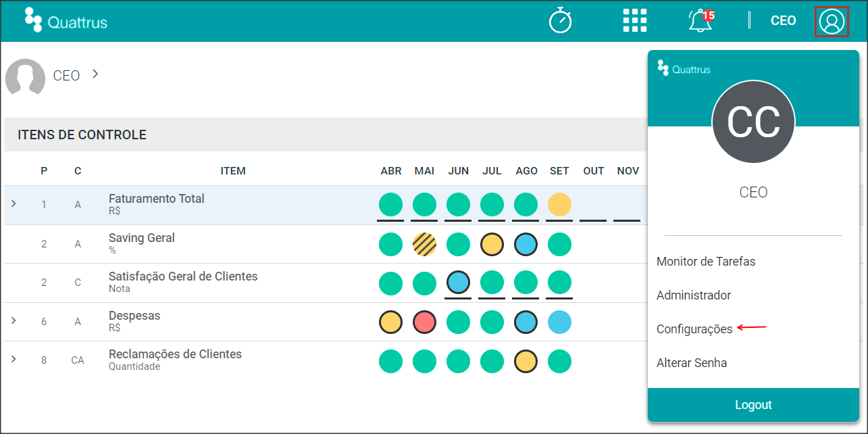Screen dimensions: 868x434
Task: Open the chevron next to CEO title
Action: pos(95,74)
